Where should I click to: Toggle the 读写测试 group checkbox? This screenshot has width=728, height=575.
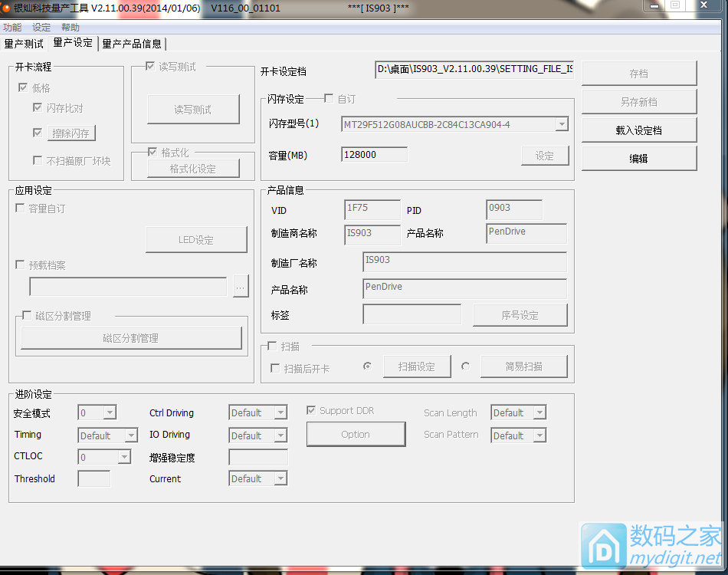150,66
